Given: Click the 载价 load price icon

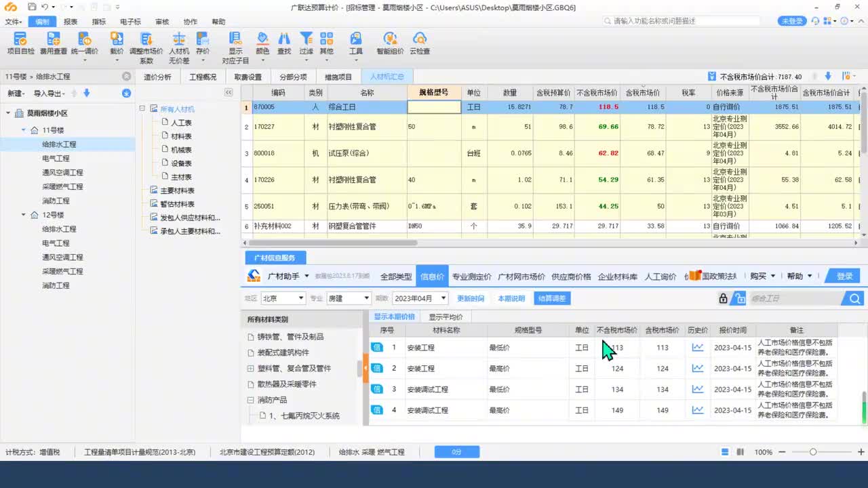Looking at the screenshot, I should pyautogui.click(x=117, y=39).
